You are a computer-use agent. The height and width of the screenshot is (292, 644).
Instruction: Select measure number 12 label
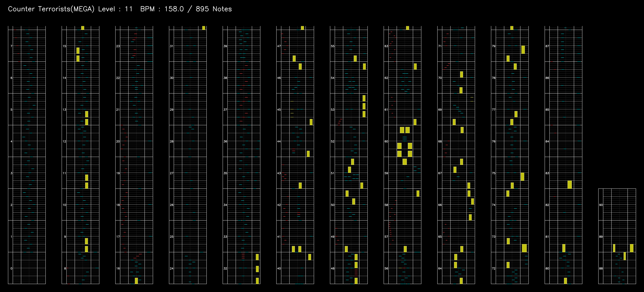click(x=64, y=141)
